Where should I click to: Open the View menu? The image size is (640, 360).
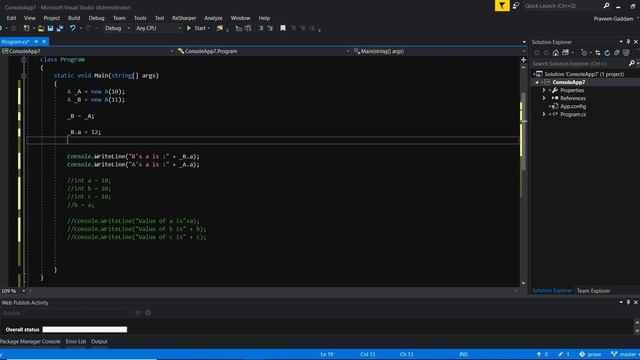30,18
